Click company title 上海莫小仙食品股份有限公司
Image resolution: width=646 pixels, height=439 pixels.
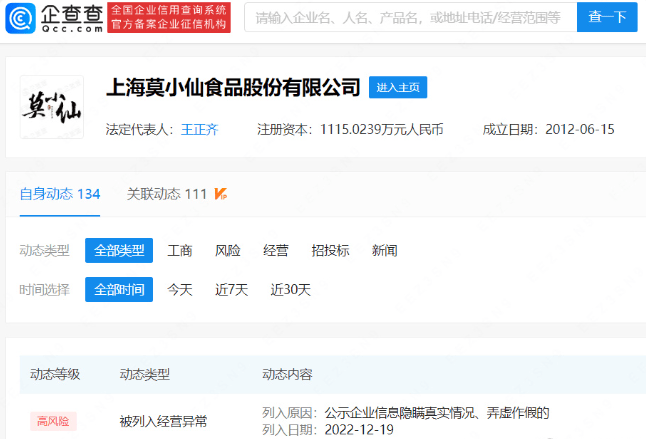[x=233, y=87]
